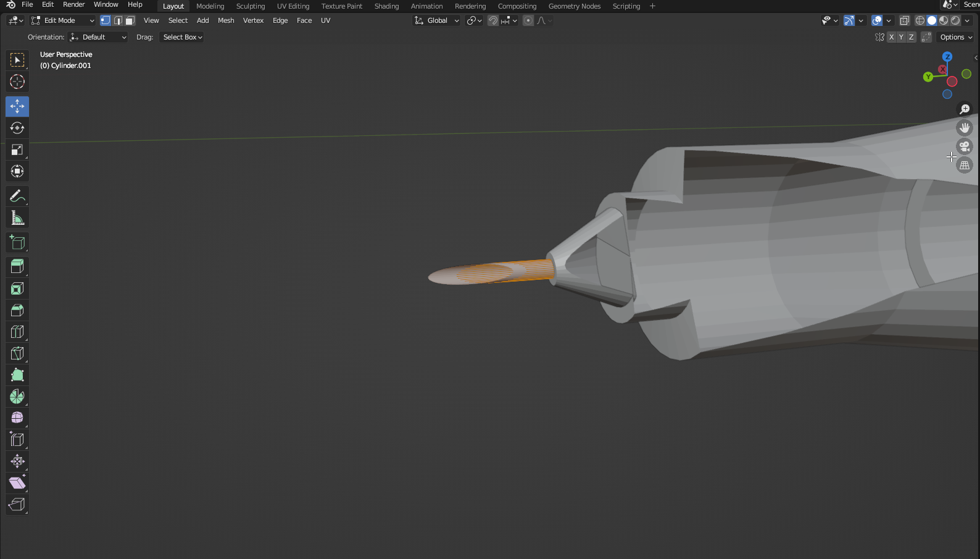Switch orthographic/perspective grid icon
The height and width of the screenshot is (559, 980).
pyautogui.click(x=965, y=165)
